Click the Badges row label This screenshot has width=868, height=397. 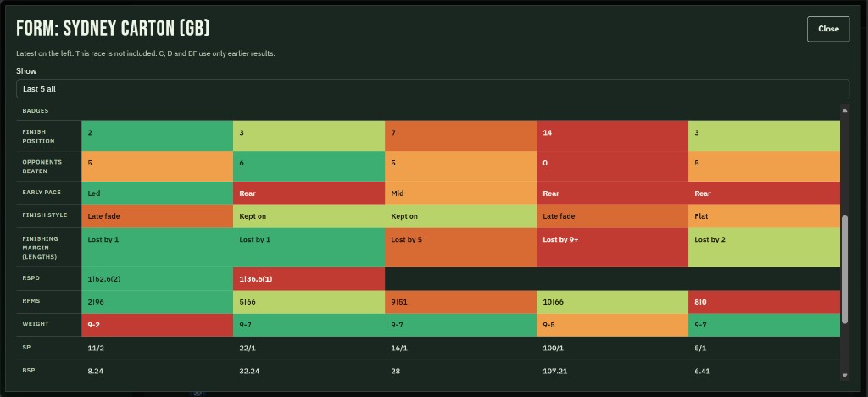pyautogui.click(x=36, y=111)
